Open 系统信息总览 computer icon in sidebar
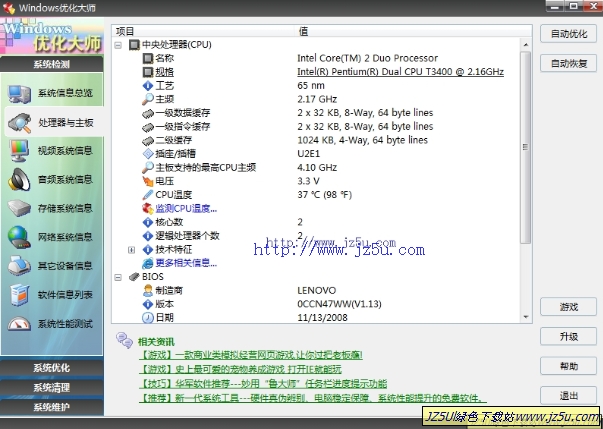This screenshot has width=603, height=429. pos(19,93)
